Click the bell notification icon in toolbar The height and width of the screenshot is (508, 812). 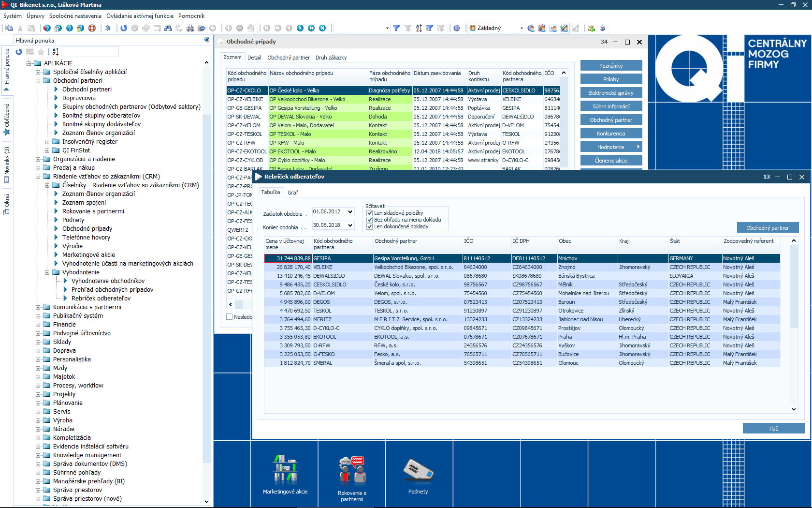108,28
